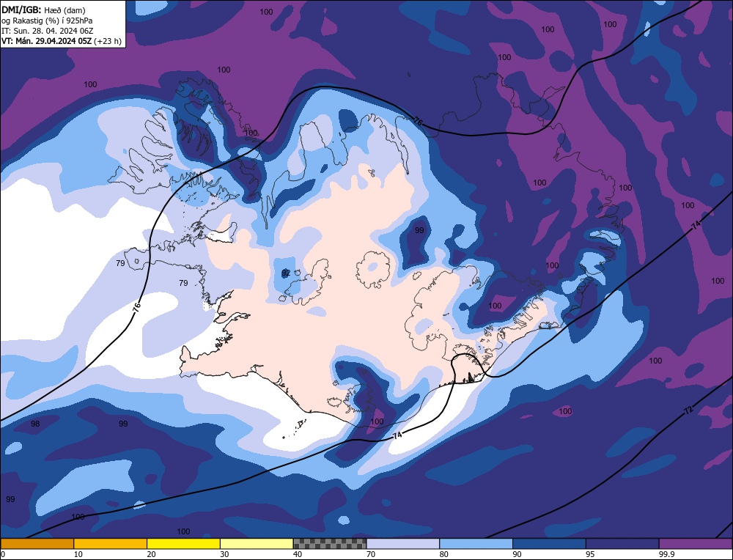Choose the purple above-99.9 legend swatch
The width and height of the screenshot is (733, 560).
point(696,543)
